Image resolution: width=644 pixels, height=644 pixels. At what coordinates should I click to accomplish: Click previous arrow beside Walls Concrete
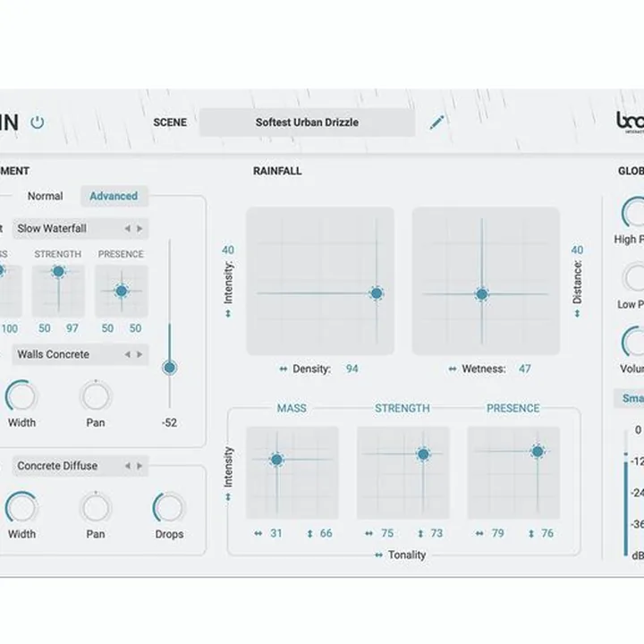[x=128, y=354]
